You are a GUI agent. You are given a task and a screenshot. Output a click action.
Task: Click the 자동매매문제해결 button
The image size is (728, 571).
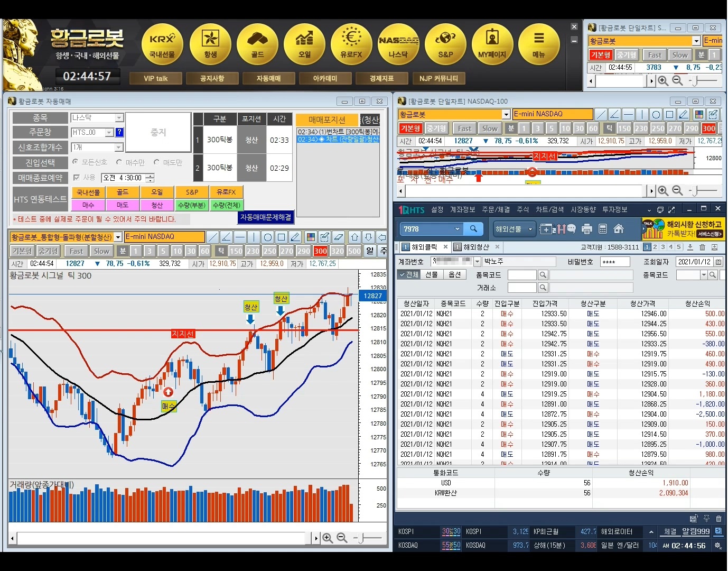tap(266, 217)
